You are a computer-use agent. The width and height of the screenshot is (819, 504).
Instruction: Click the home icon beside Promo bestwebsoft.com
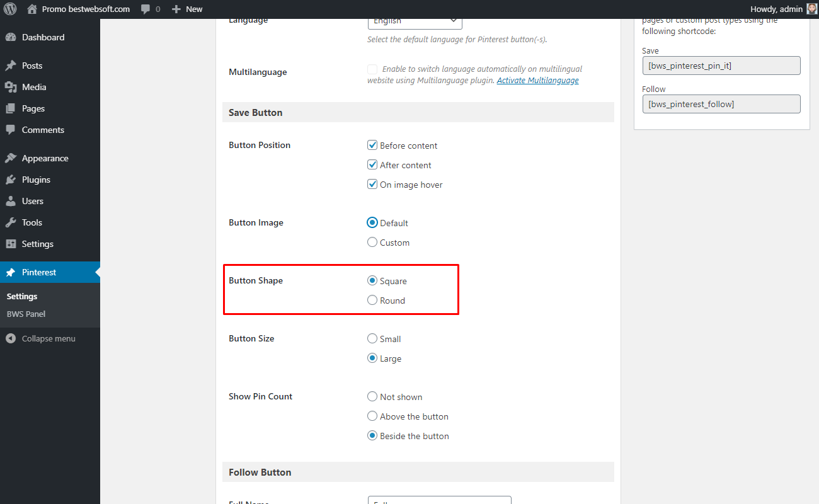pyautogui.click(x=32, y=9)
